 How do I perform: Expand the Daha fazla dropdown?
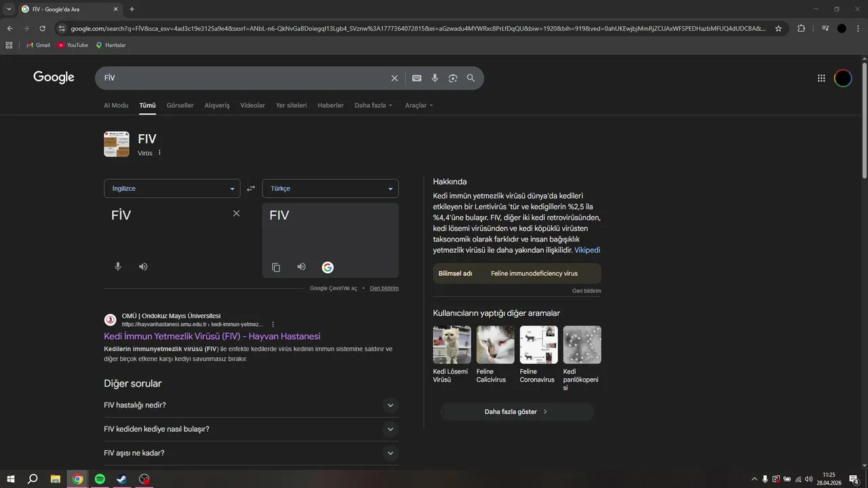pyautogui.click(x=373, y=106)
